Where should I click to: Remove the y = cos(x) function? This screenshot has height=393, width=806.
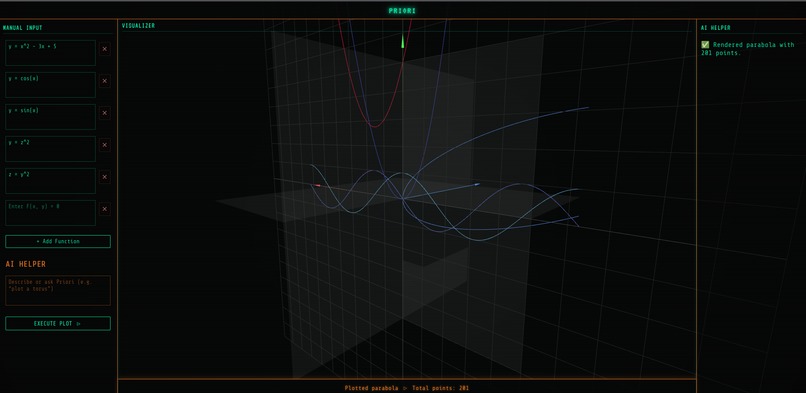[x=105, y=81]
